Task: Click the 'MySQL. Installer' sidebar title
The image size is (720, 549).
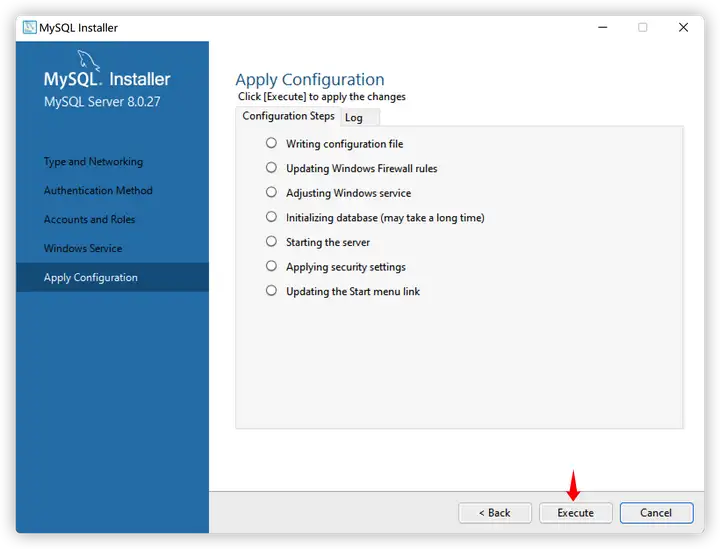Action: pos(107,79)
